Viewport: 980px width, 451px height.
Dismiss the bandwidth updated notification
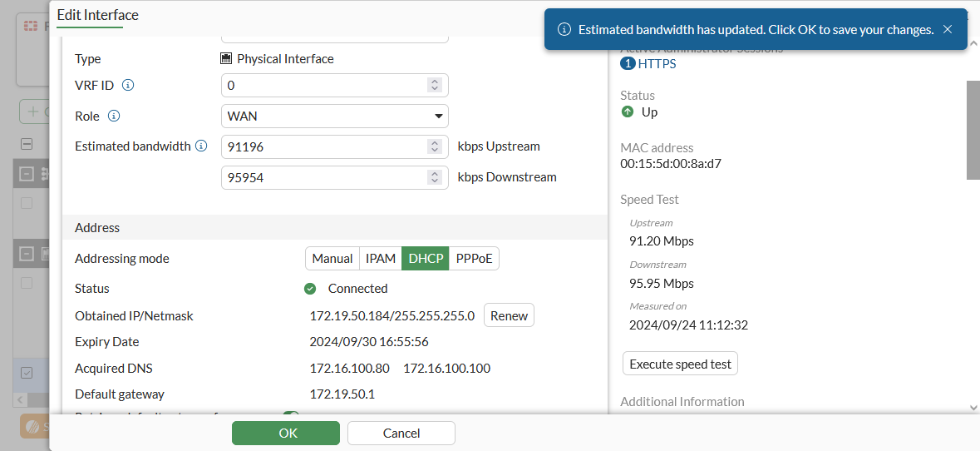click(x=948, y=29)
